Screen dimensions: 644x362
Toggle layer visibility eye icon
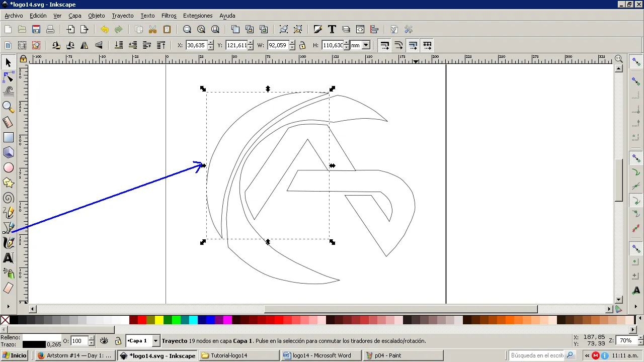point(104,341)
